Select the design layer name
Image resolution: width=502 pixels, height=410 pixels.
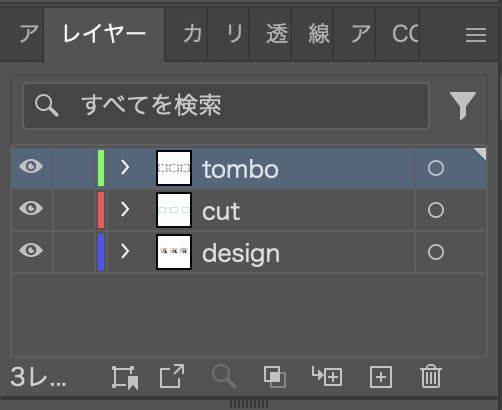tap(241, 254)
